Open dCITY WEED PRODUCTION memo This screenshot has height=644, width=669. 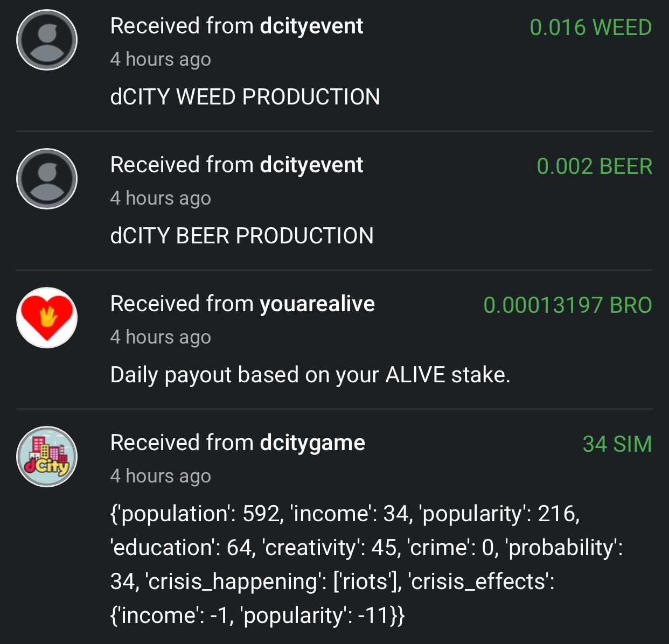245,97
